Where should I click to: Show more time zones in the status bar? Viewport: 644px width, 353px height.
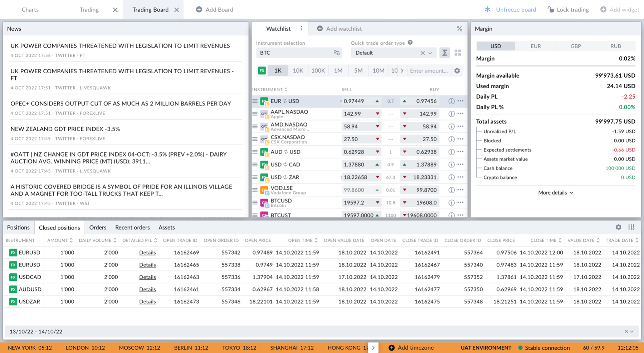(x=373, y=348)
